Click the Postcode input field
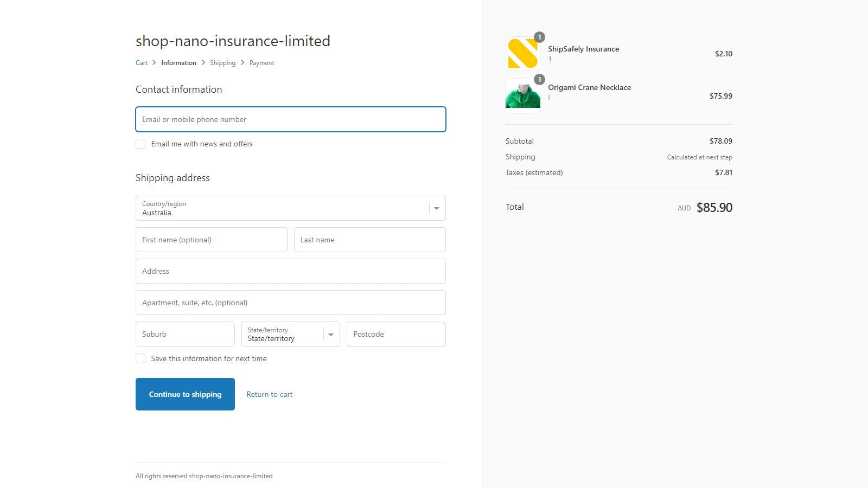The image size is (868, 488). (x=396, y=335)
